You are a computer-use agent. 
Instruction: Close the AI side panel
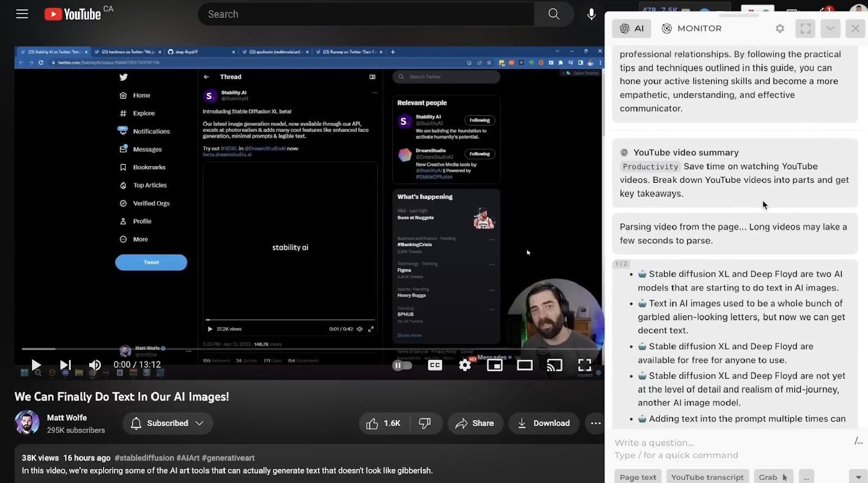pos(856,28)
